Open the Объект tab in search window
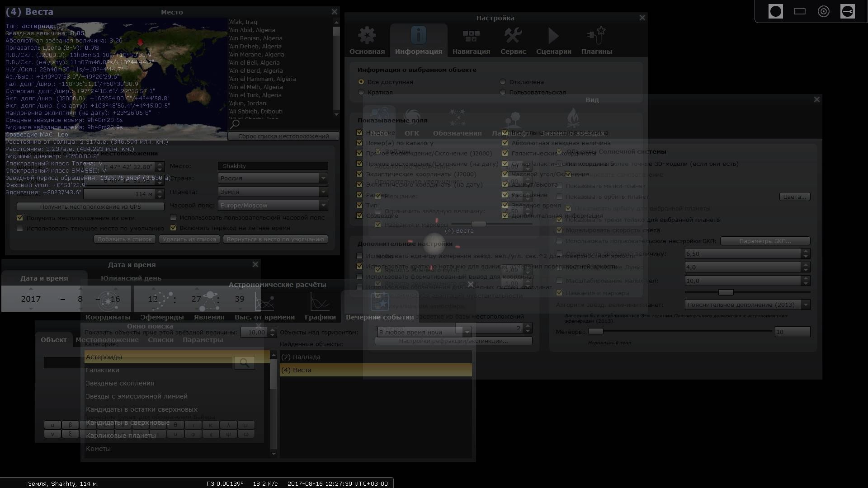Viewport: 868px width, 488px height. tap(53, 340)
